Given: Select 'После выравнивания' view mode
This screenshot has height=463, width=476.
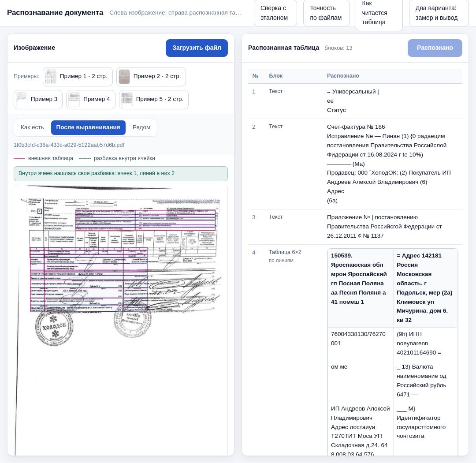Looking at the screenshot, I should 88,127.
